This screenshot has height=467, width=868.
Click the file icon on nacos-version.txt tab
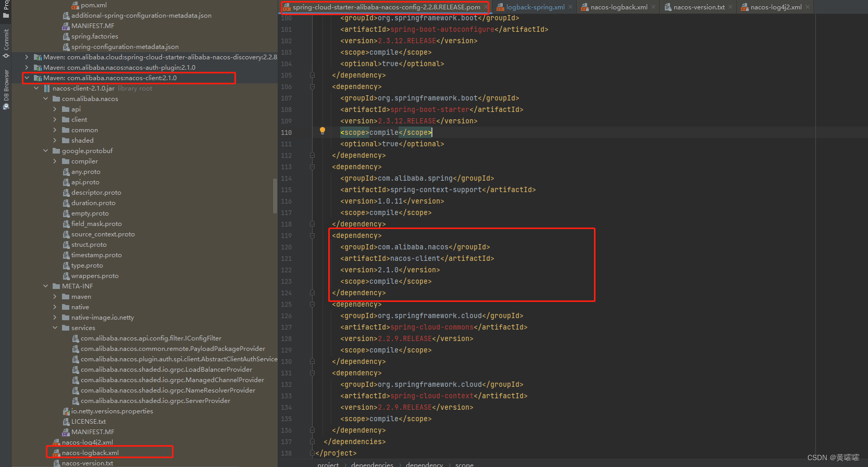point(667,7)
